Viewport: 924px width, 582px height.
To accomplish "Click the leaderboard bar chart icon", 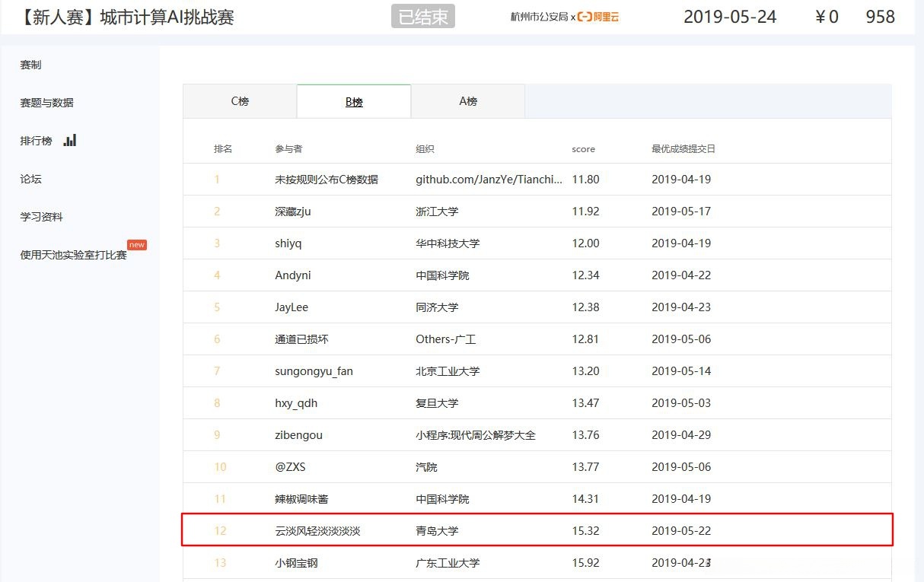I will [70, 140].
